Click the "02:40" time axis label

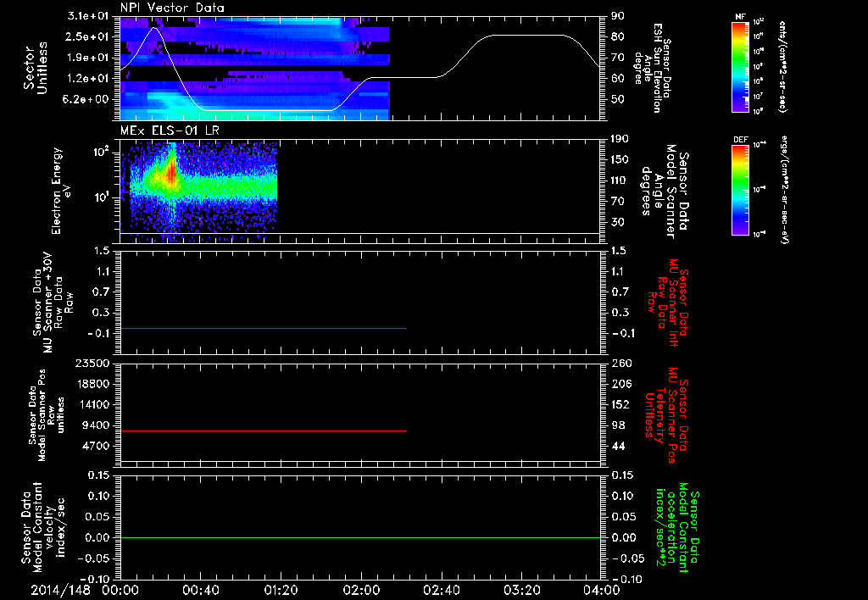click(x=441, y=590)
